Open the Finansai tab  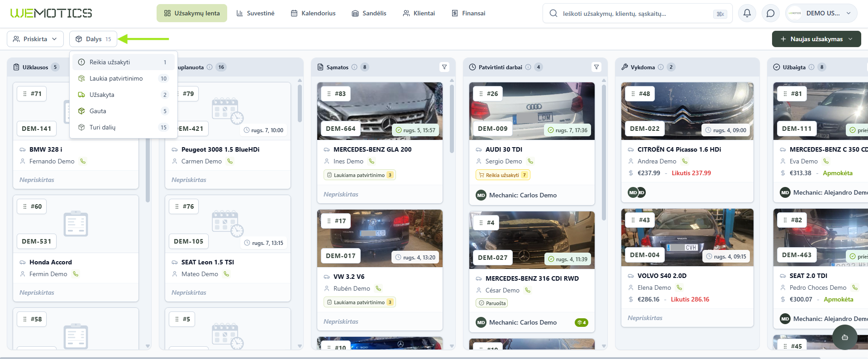tap(468, 13)
